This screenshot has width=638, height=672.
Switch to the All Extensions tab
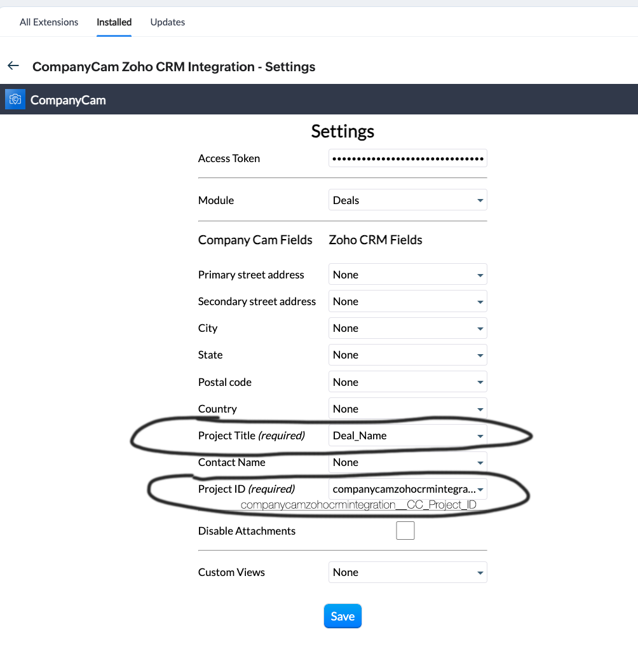coord(49,22)
